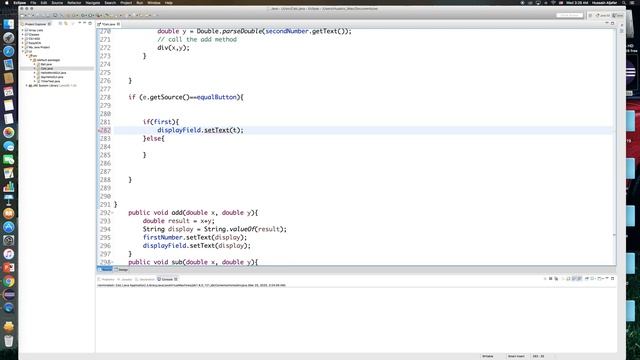Expand the Cal.java tree node arrow

click(x=35, y=69)
